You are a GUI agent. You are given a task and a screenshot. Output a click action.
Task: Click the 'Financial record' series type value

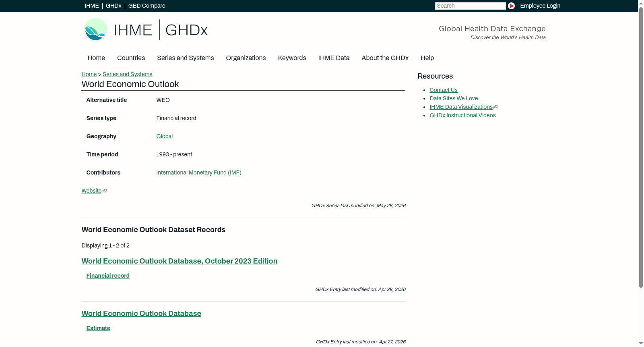(x=176, y=118)
